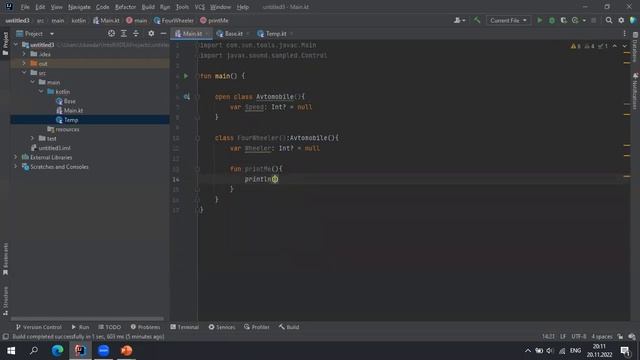
Task: Click the overridden class gutter icon for Avtomobile
Action: (187, 97)
